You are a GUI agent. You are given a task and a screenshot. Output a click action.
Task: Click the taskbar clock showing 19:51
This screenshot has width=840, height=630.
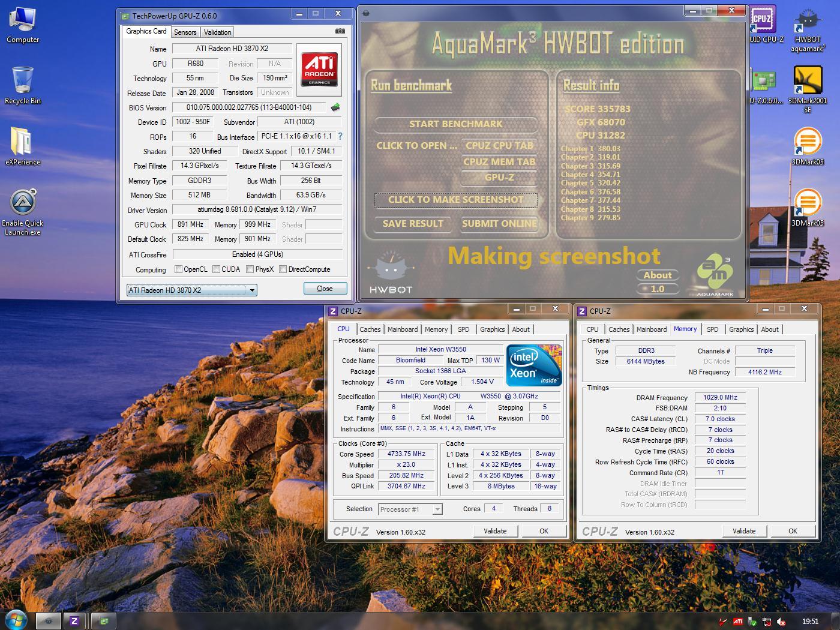[x=810, y=622]
